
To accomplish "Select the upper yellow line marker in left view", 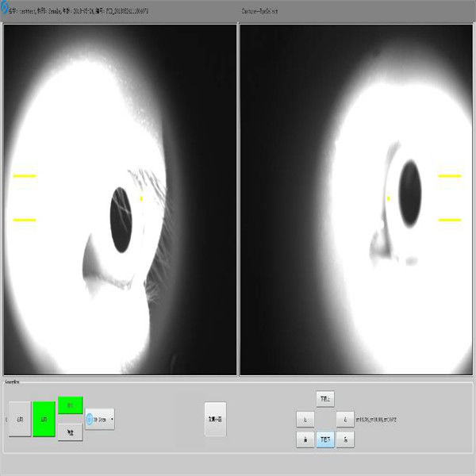I will pos(25,175).
